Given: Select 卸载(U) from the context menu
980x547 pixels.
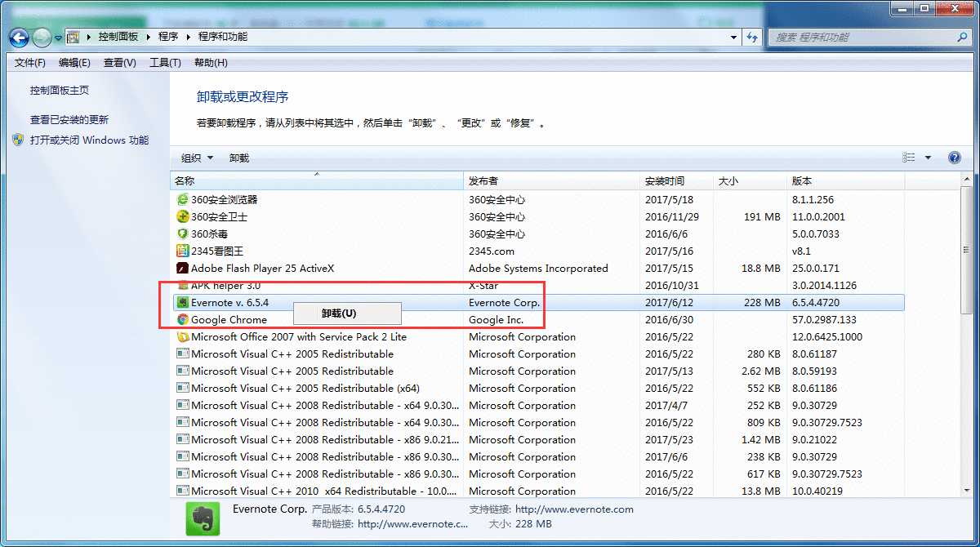Looking at the screenshot, I should pyautogui.click(x=339, y=314).
